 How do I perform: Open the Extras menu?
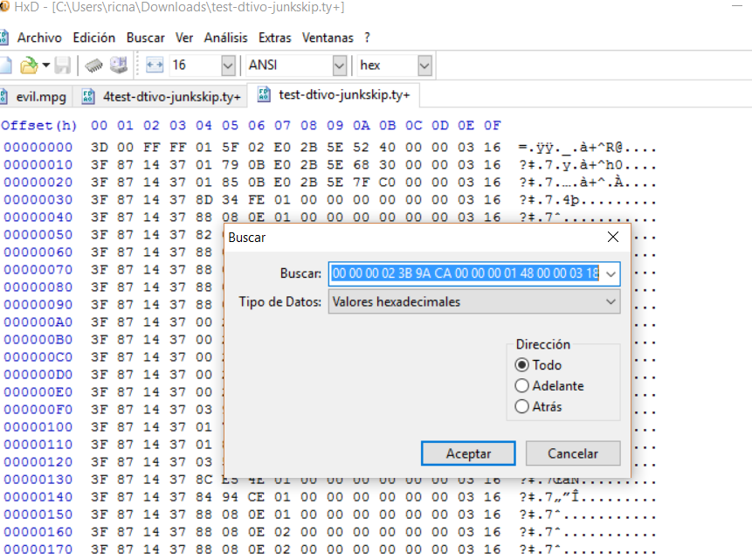tap(275, 38)
